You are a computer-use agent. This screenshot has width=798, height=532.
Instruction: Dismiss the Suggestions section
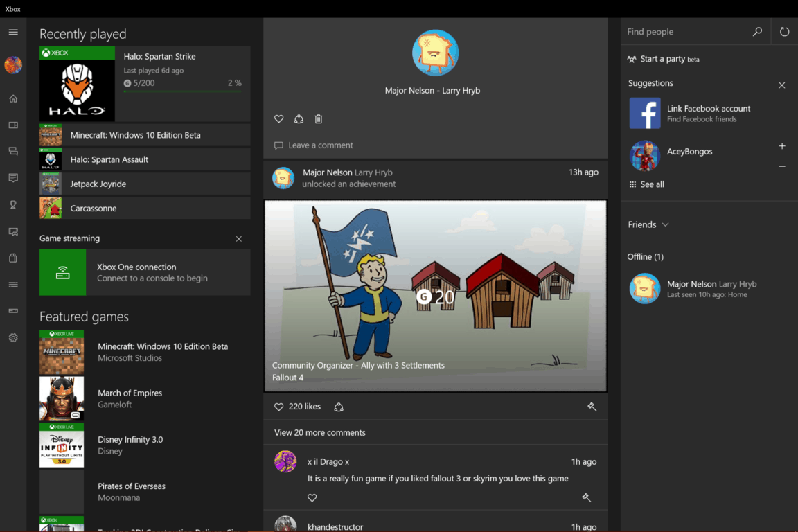coord(781,85)
